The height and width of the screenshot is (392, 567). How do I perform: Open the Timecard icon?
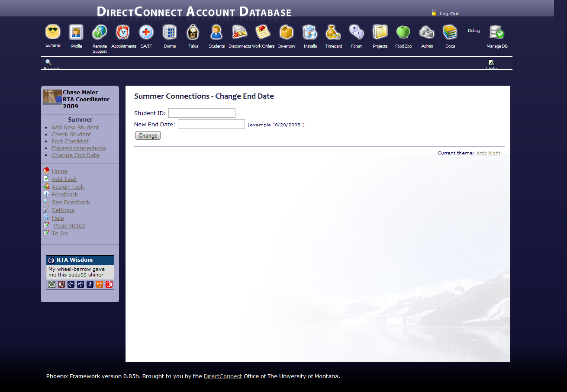point(333,32)
